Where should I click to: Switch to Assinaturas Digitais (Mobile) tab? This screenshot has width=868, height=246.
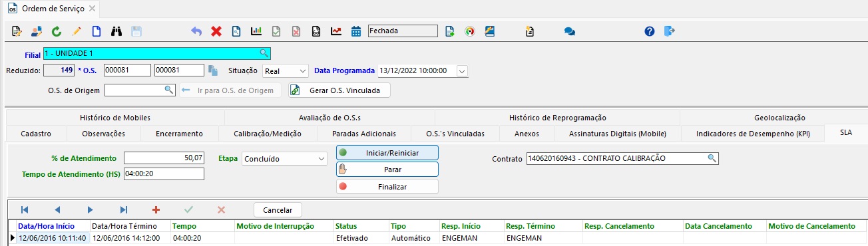tap(618, 134)
